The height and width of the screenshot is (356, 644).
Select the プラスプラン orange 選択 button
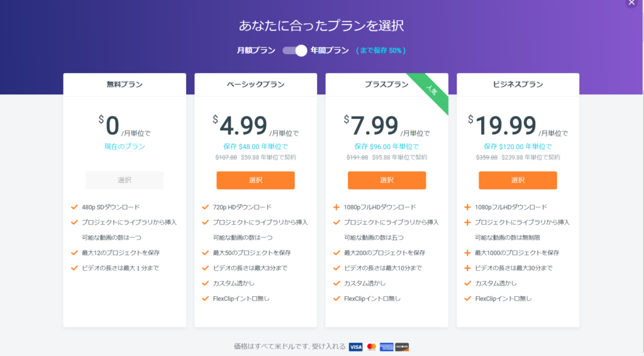tap(387, 181)
